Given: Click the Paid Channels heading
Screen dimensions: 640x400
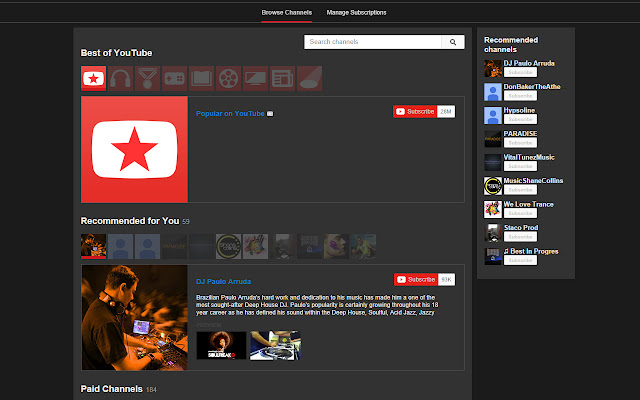Looking at the screenshot, I should tap(111, 389).
